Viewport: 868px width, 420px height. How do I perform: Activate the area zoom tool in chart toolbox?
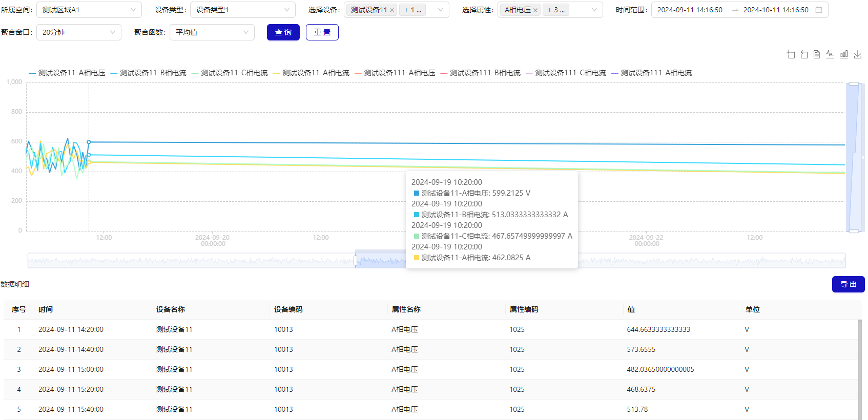click(791, 55)
